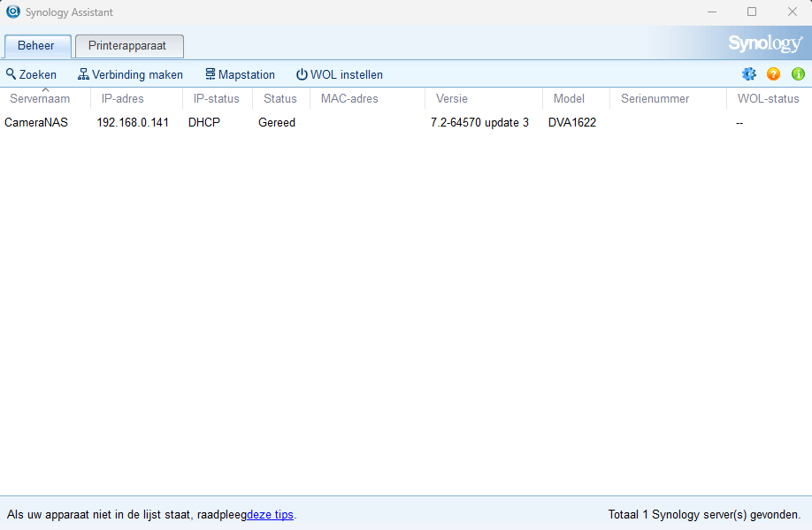Choose Mapstation in the toolbar
The width and height of the screenshot is (812, 530).
pos(240,74)
